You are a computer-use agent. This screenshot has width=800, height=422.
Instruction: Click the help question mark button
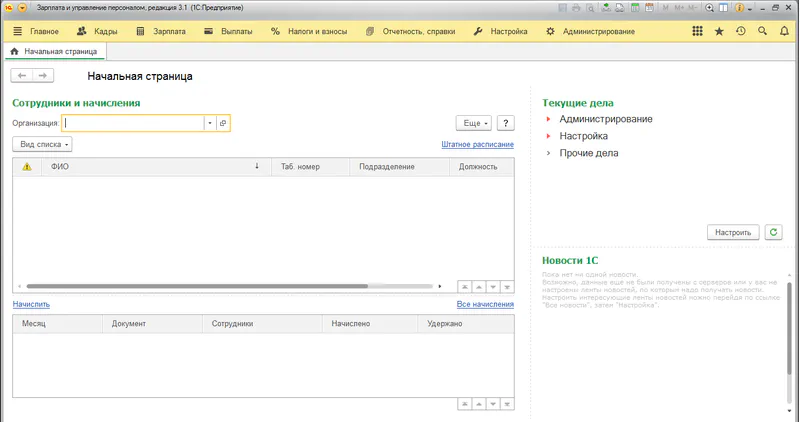coord(506,123)
